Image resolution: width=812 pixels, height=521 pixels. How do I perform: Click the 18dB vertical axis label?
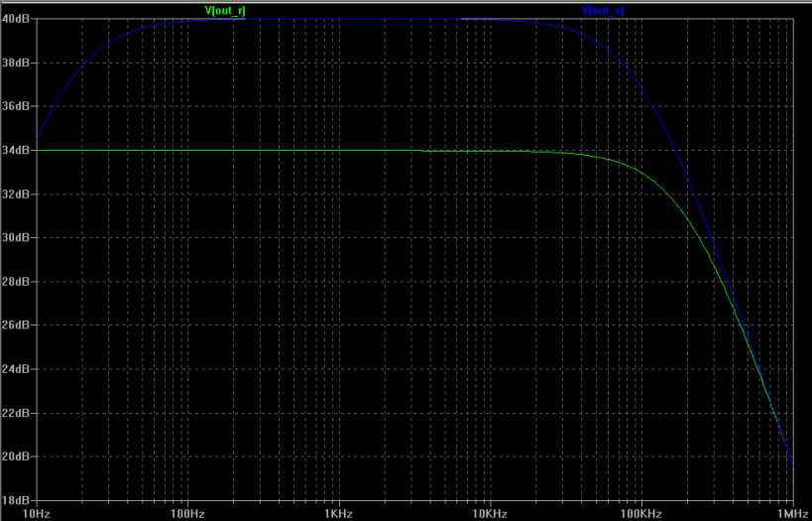[x=16, y=501]
